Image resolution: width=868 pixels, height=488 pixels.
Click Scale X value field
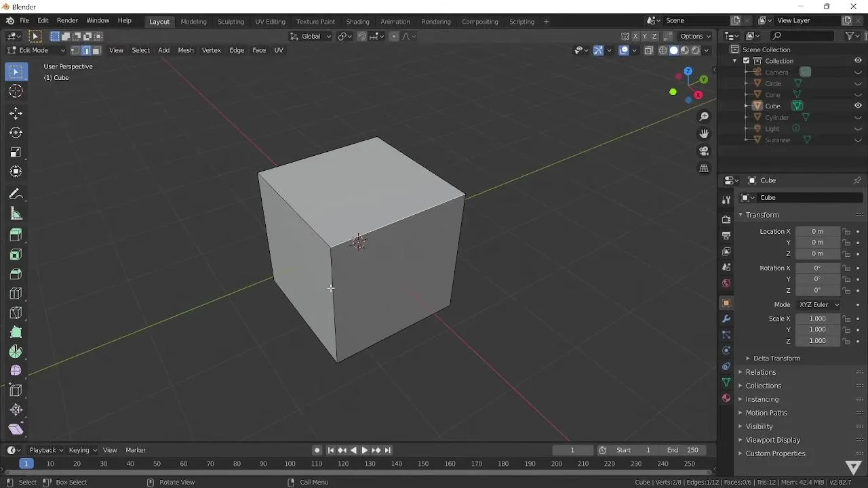[818, 319]
